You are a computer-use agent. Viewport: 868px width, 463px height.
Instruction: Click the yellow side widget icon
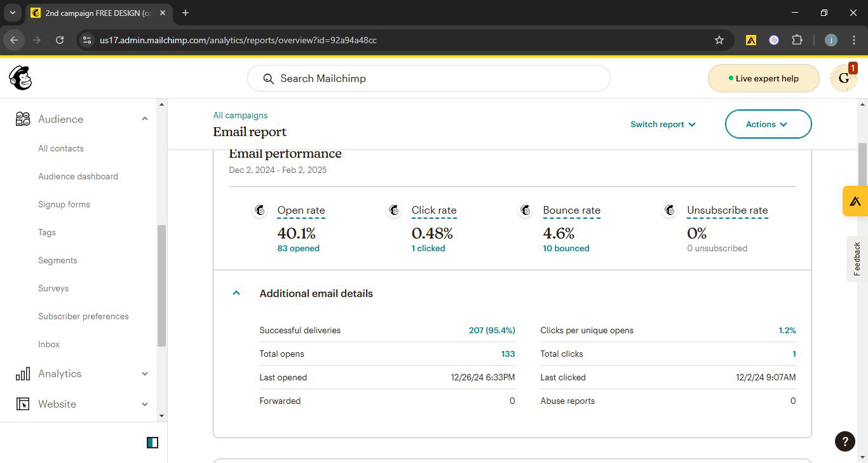(855, 201)
